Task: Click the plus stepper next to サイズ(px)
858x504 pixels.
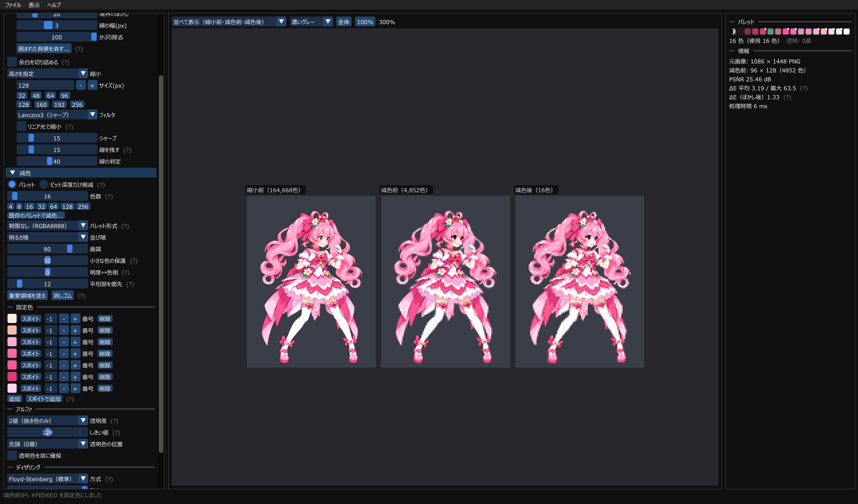Action: 92,85
